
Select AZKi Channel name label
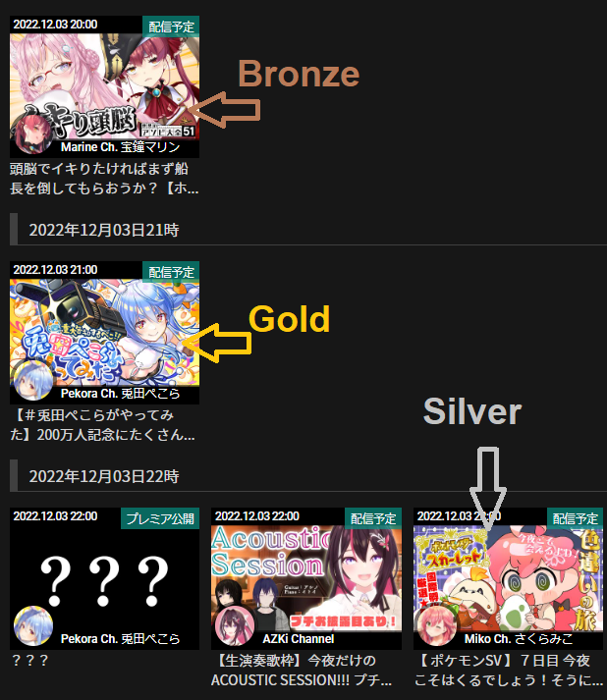(x=299, y=639)
